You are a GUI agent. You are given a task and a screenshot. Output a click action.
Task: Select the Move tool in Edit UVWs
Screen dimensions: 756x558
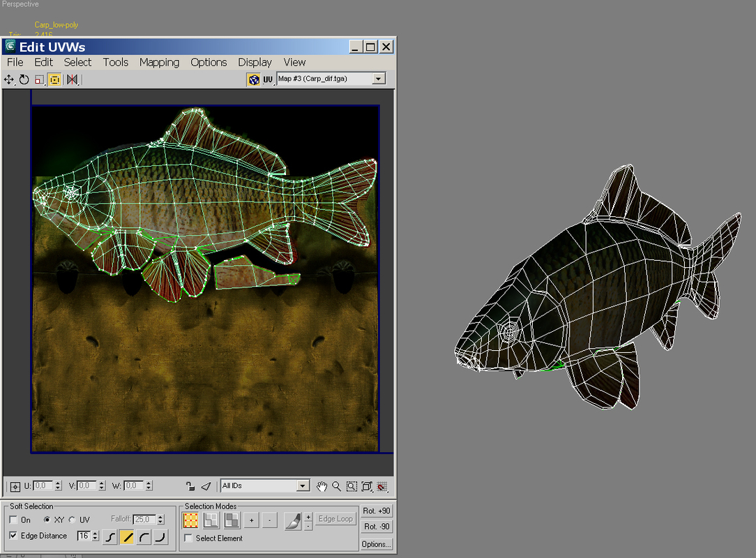[x=9, y=79]
